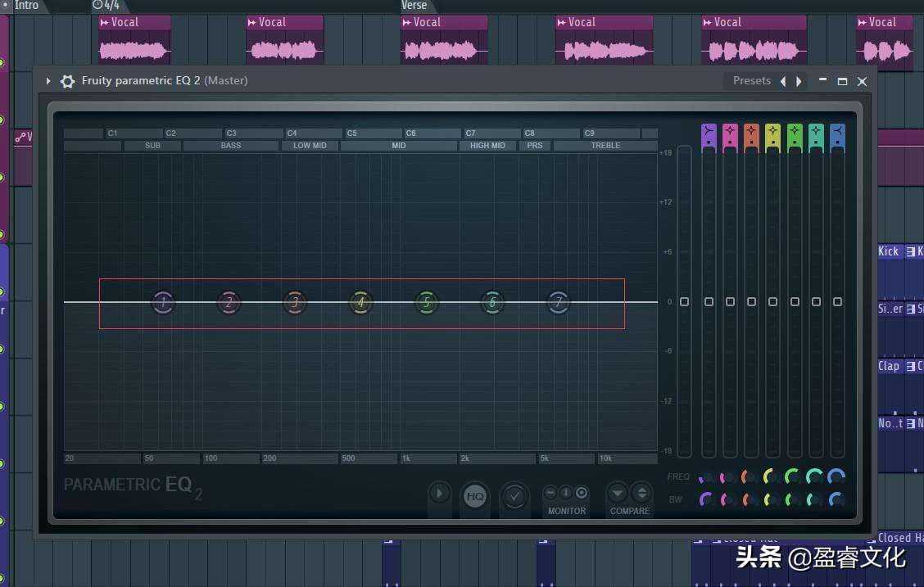Click purple band 1 filter type icon
924x587 pixels.
coord(709,133)
